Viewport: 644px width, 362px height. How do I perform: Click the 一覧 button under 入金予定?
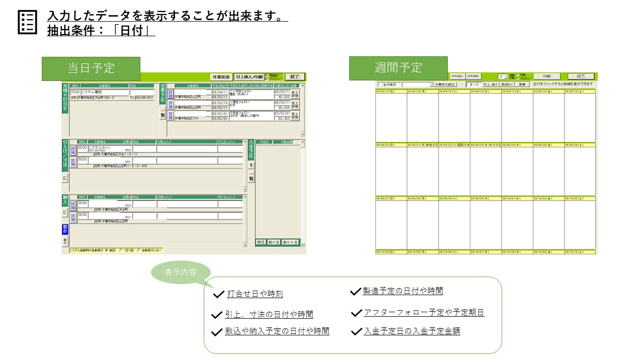click(251, 177)
